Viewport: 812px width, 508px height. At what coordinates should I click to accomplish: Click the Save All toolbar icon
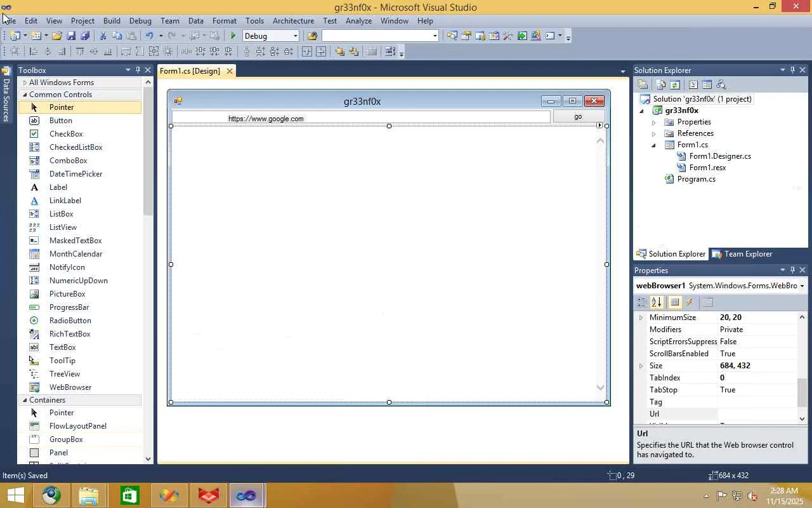click(x=85, y=36)
